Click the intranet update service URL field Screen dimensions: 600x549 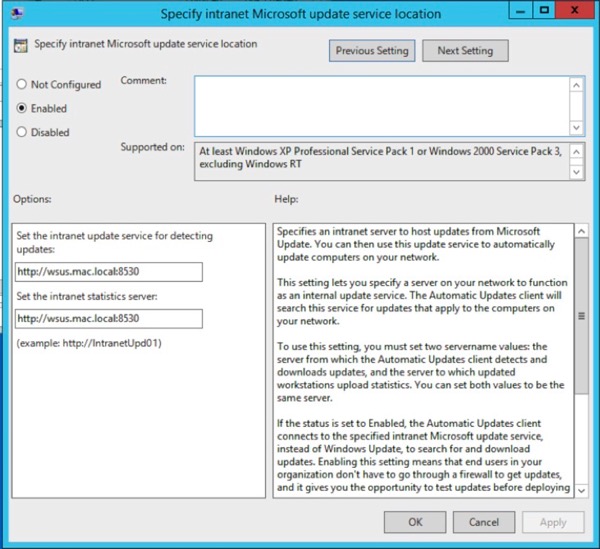click(x=109, y=272)
